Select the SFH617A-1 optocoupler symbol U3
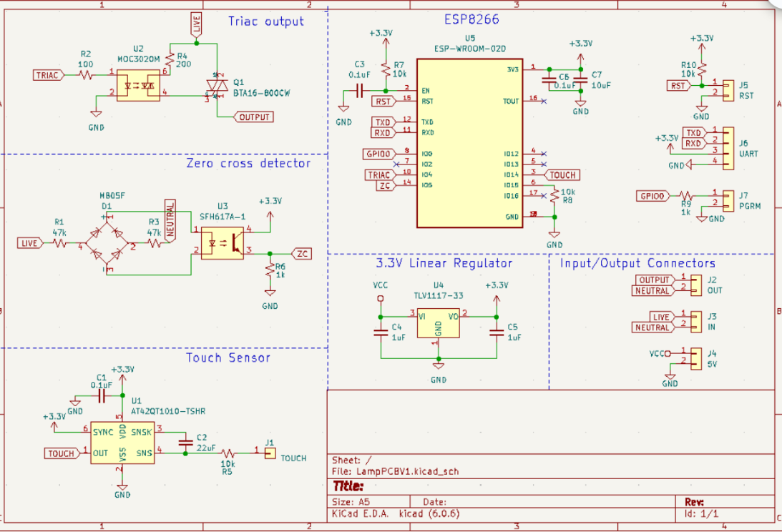This screenshot has height=532, width=782. tap(222, 242)
